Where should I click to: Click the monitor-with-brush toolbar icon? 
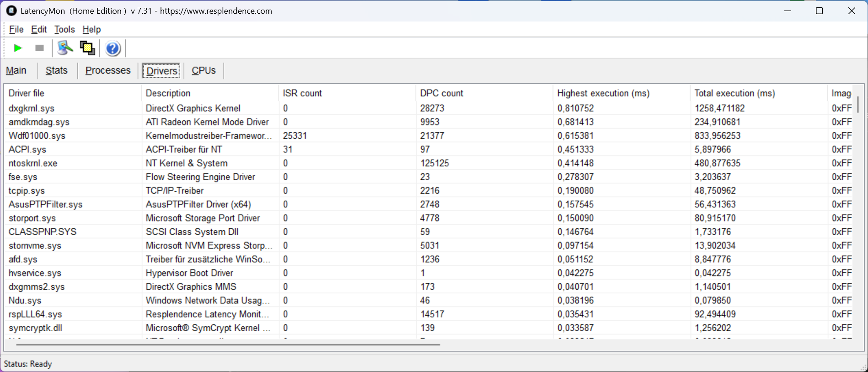65,48
